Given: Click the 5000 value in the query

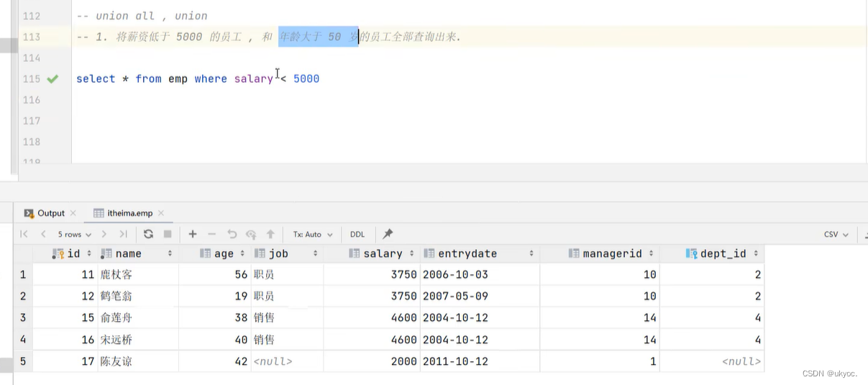Looking at the screenshot, I should (306, 78).
